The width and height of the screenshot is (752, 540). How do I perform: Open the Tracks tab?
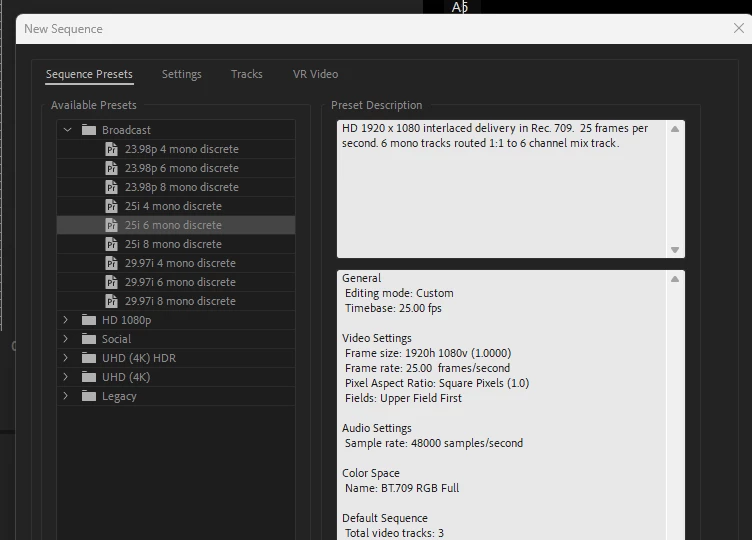pyautogui.click(x=247, y=74)
